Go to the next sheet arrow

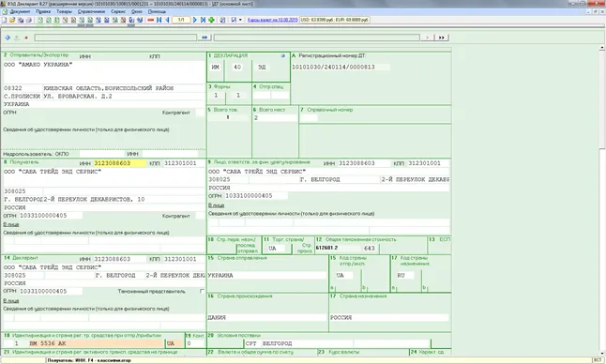(x=195, y=20)
